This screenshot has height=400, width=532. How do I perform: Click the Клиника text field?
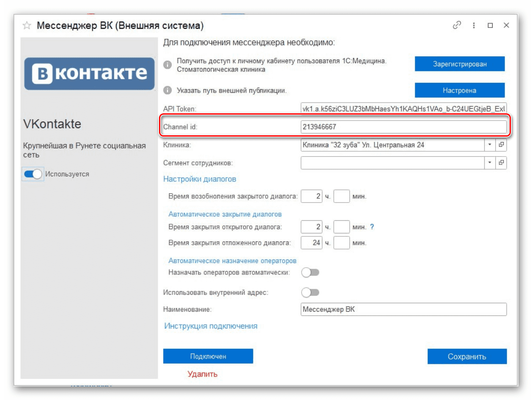point(392,145)
